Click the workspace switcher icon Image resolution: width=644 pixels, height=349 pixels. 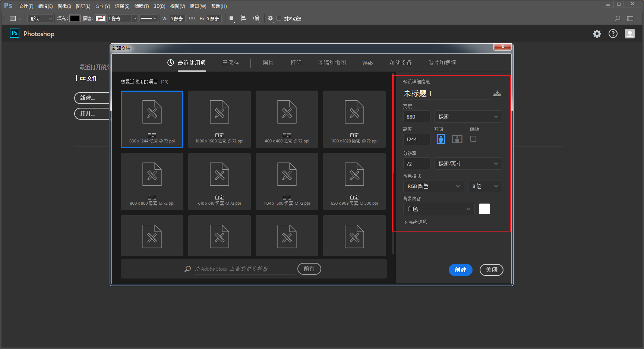click(630, 18)
